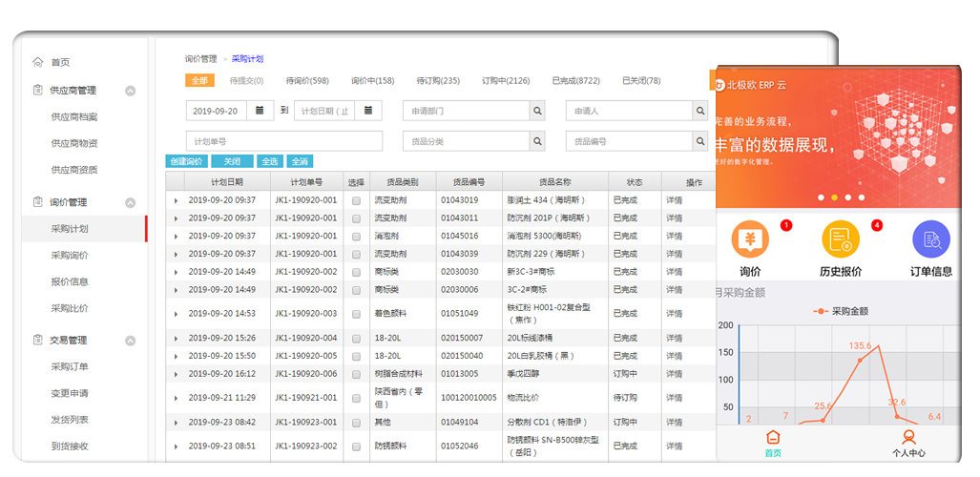Image resolution: width=980 pixels, height=477 pixels.
Task: Tap the 订单信息 icon in mobile app
Action: [x=931, y=239]
